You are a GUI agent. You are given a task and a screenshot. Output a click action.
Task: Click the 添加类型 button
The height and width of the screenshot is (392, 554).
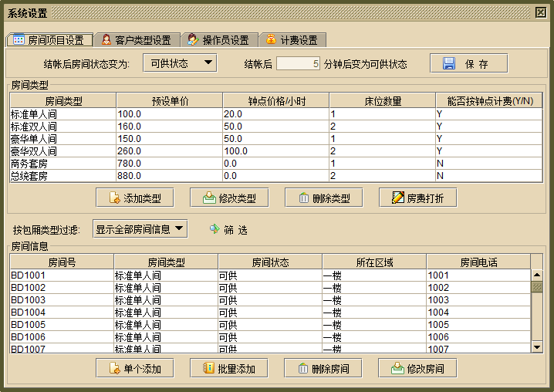click(x=135, y=198)
